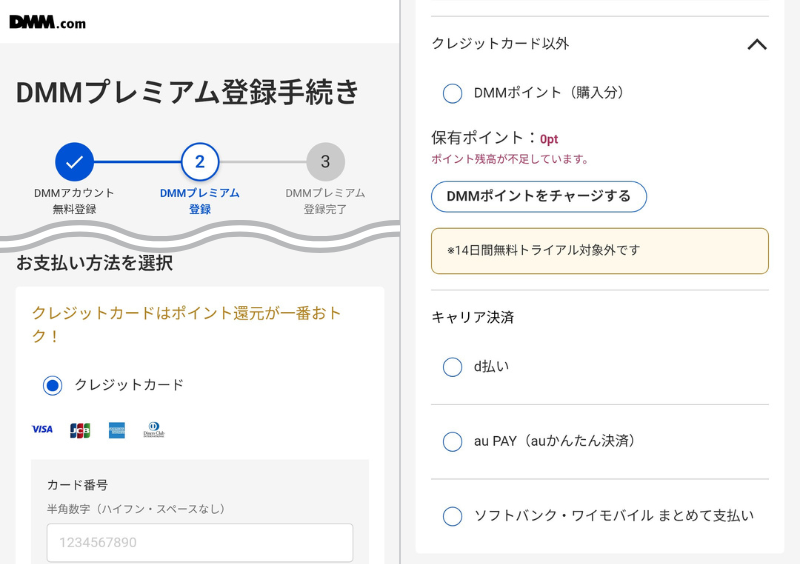This screenshot has width=800, height=564.
Task: Click the Diners Club card logo
Action: pos(154,430)
